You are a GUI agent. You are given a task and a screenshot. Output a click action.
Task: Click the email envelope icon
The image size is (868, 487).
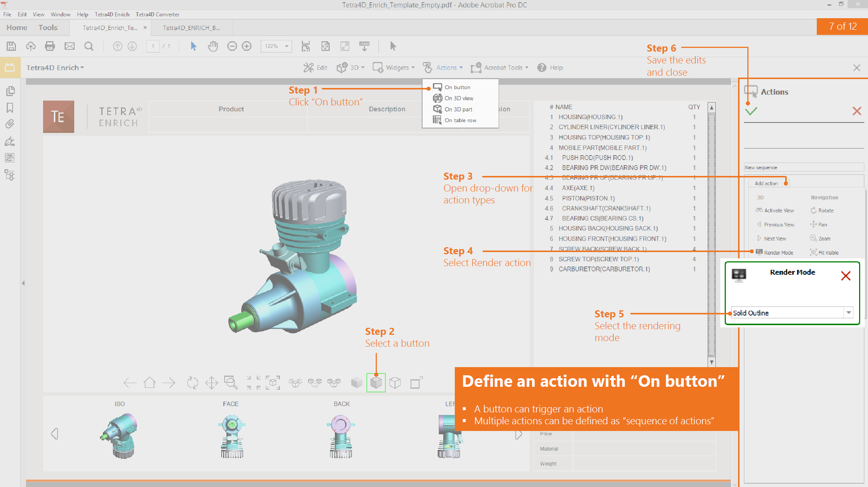pyautogui.click(x=69, y=46)
